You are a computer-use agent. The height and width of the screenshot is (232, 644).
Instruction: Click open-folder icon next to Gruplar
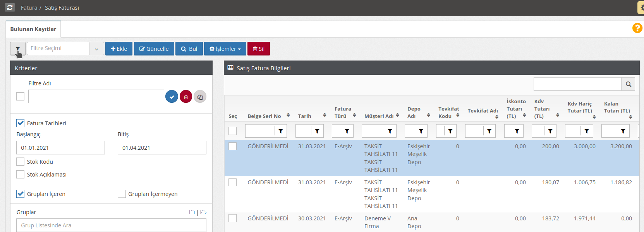204,212
